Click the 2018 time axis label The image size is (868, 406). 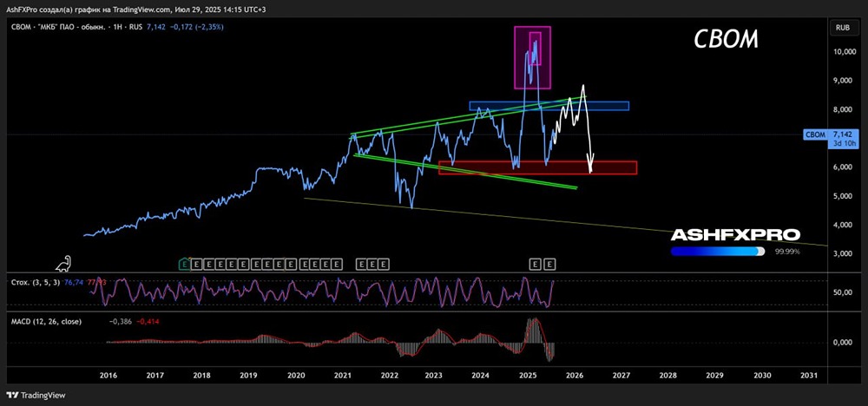201,375
